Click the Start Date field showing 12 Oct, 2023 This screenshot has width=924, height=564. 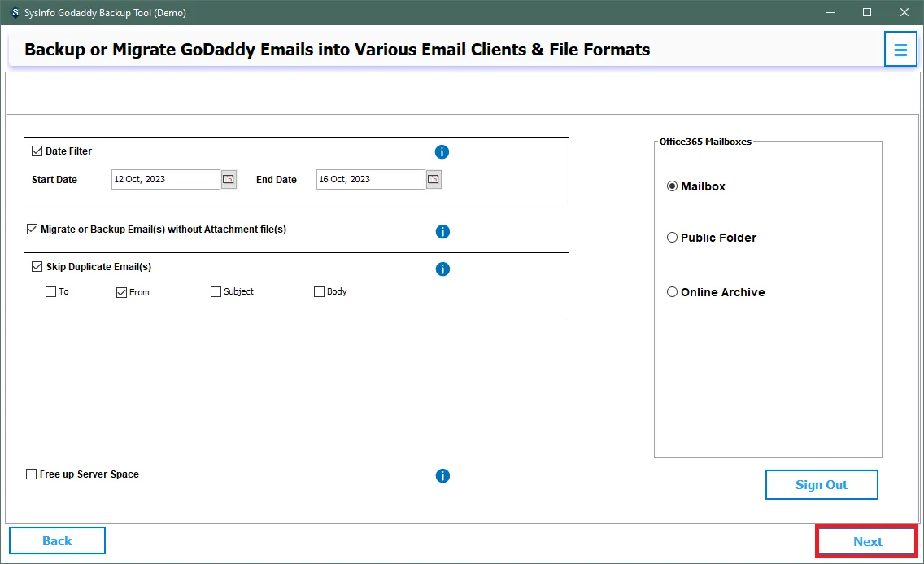coord(166,179)
